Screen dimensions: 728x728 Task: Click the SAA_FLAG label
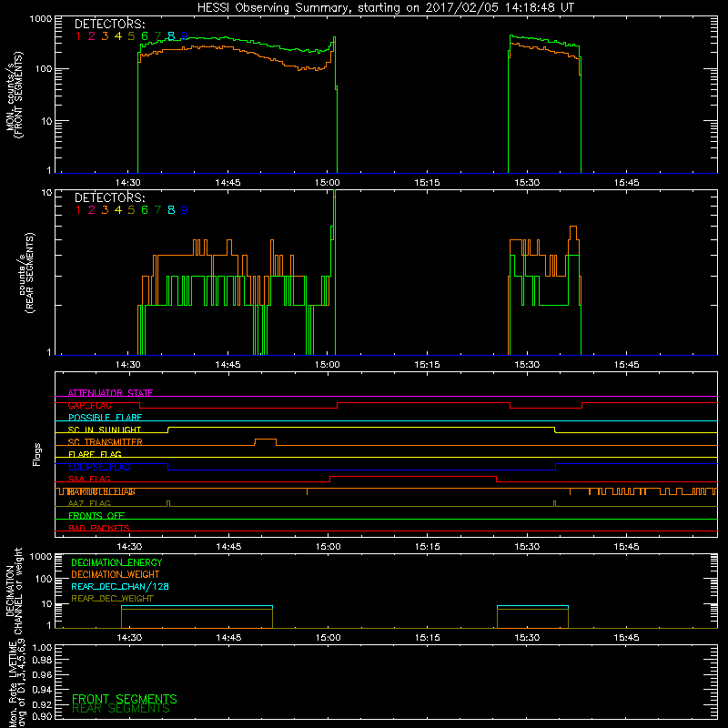click(x=89, y=479)
